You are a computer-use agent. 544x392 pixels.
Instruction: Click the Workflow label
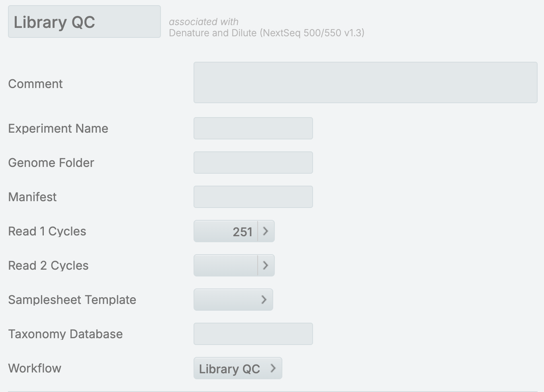coord(35,368)
